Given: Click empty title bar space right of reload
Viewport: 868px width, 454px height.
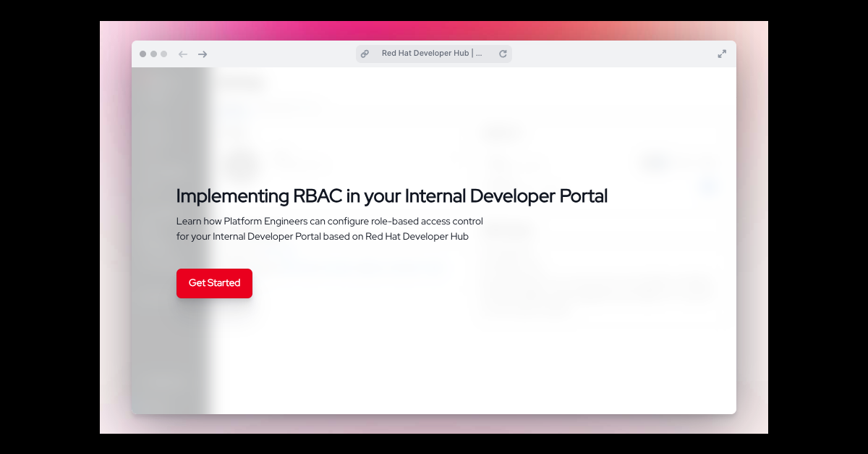Looking at the screenshot, I should (615, 54).
